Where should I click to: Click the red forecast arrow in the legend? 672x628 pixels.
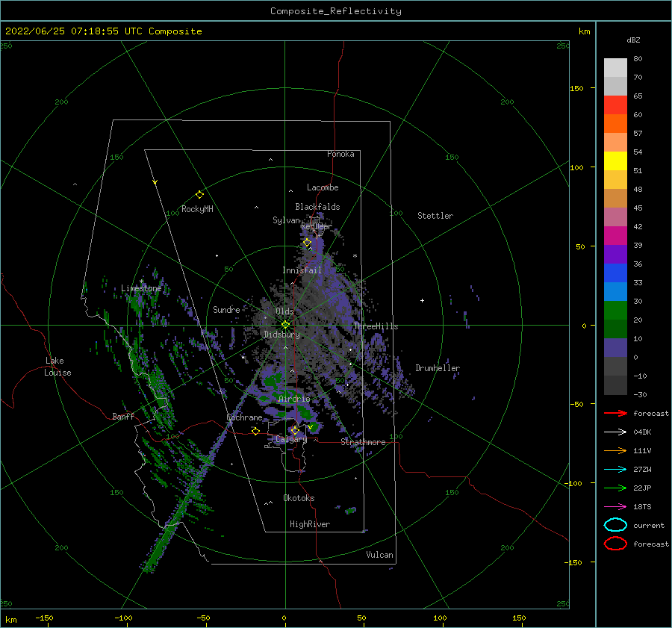tap(615, 413)
